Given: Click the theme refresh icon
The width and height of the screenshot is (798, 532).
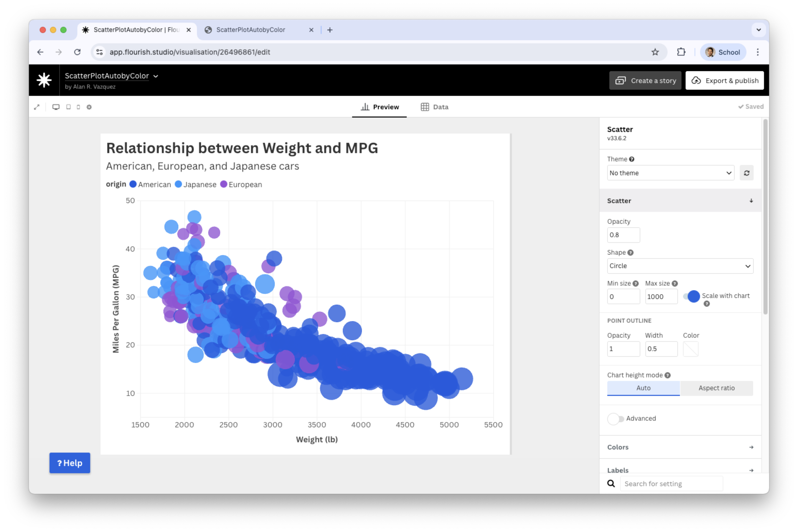Looking at the screenshot, I should coord(746,173).
